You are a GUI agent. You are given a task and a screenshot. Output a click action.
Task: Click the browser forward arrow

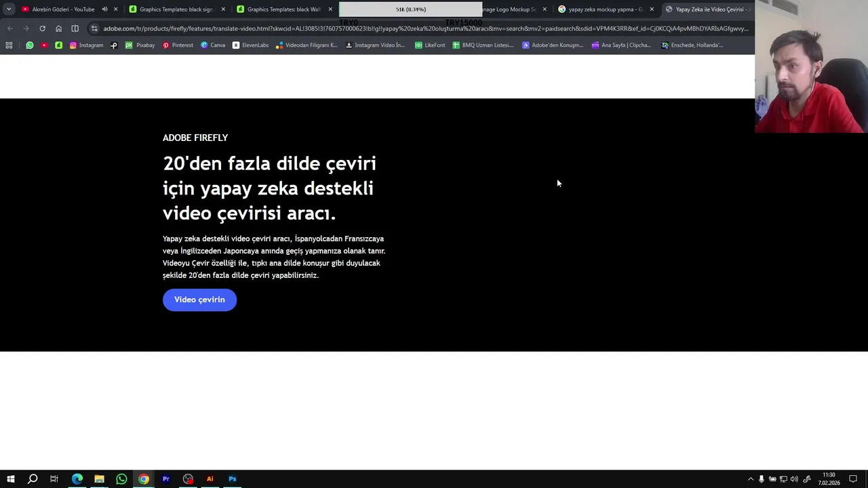pos(26,28)
